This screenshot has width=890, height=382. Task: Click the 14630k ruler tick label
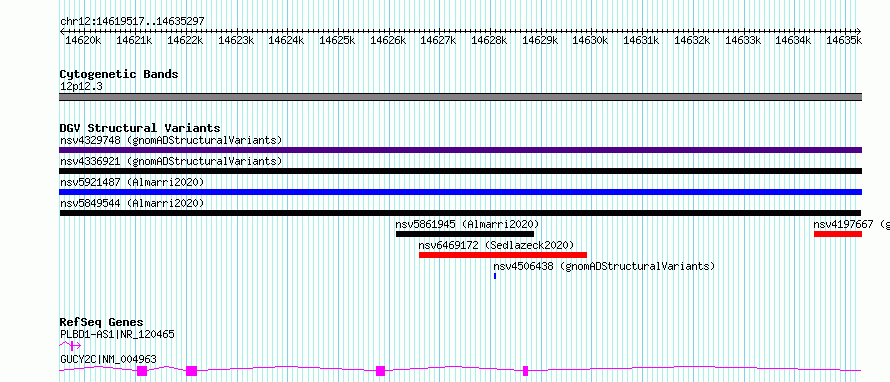590,40
